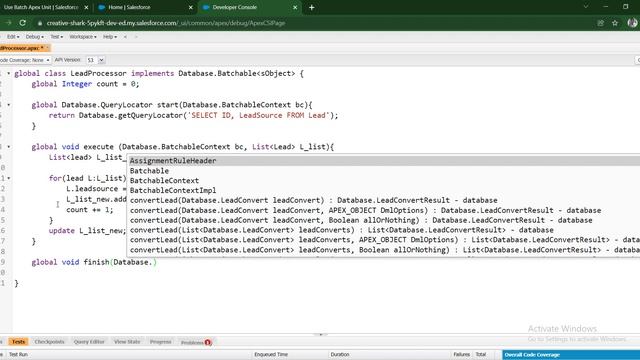The height and width of the screenshot is (360, 640).
Task: Place cursor after Database. in finish method
Action: point(153,262)
